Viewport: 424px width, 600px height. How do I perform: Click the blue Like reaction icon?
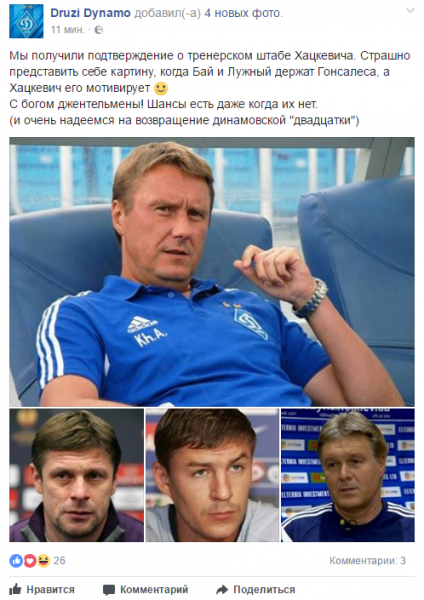click(16, 561)
